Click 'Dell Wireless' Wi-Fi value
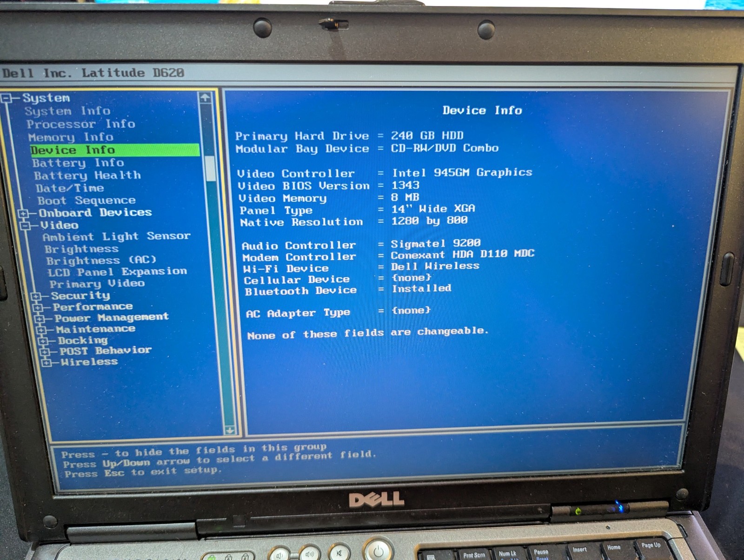744x560 pixels. click(x=435, y=266)
